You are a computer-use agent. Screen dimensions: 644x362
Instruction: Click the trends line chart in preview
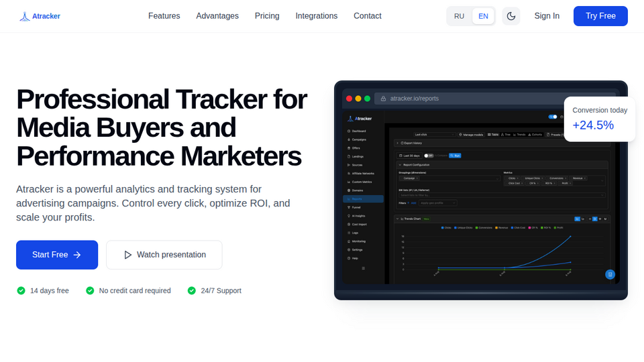[x=503, y=253]
